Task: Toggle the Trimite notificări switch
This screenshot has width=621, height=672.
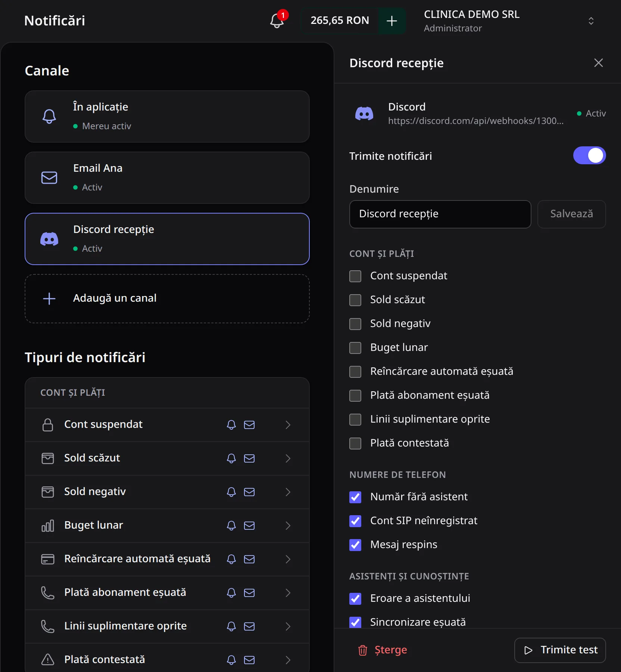Action: tap(589, 155)
